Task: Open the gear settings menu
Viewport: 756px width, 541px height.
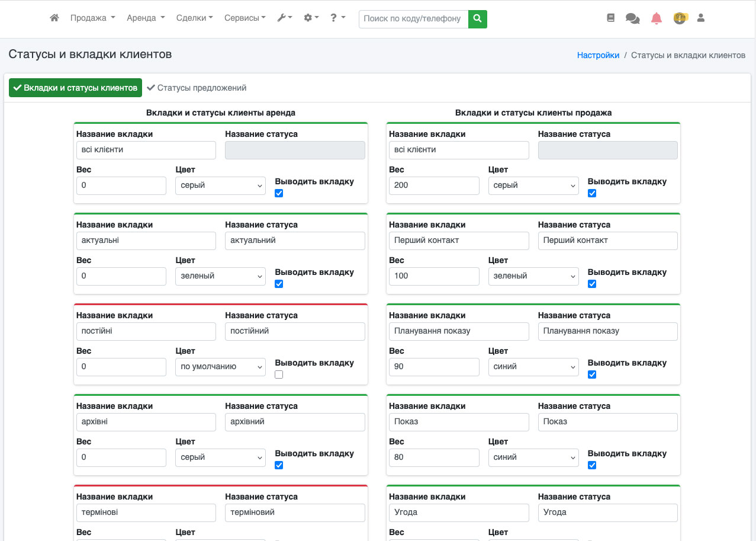Action: tap(311, 18)
